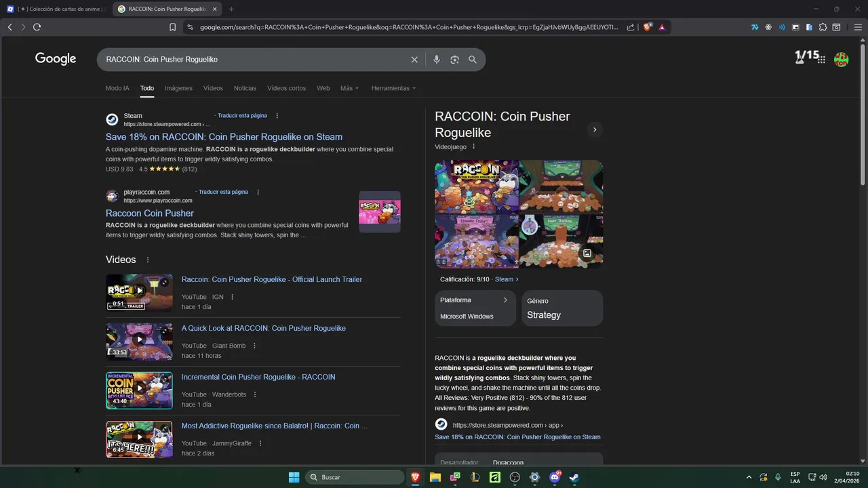This screenshot has width=868, height=488.
Task: Open Save 18% on RACCOIN Steam result
Action: click(x=224, y=137)
